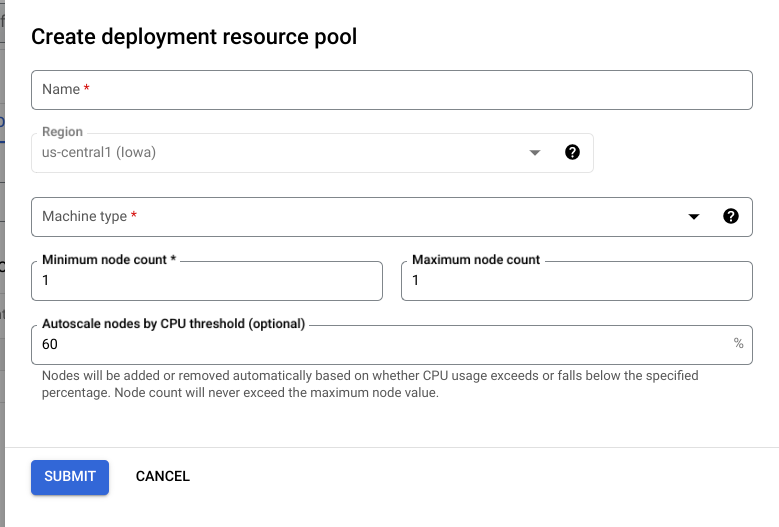
Task: Focus the Name text field
Action: pos(391,89)
